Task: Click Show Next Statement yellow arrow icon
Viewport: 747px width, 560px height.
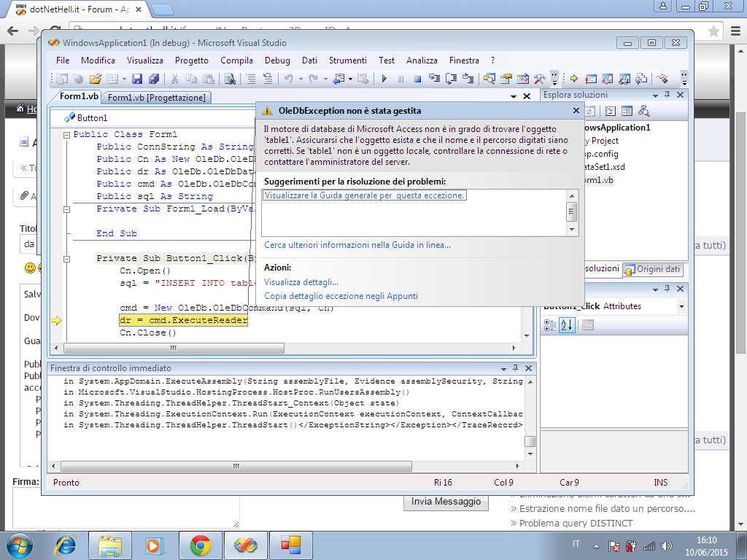Action: pos(573,79)
